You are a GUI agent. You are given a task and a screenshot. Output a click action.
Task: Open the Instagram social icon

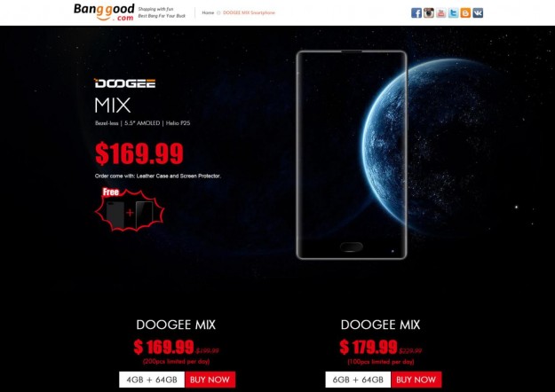pyautogui.click(x=429, y=13)
